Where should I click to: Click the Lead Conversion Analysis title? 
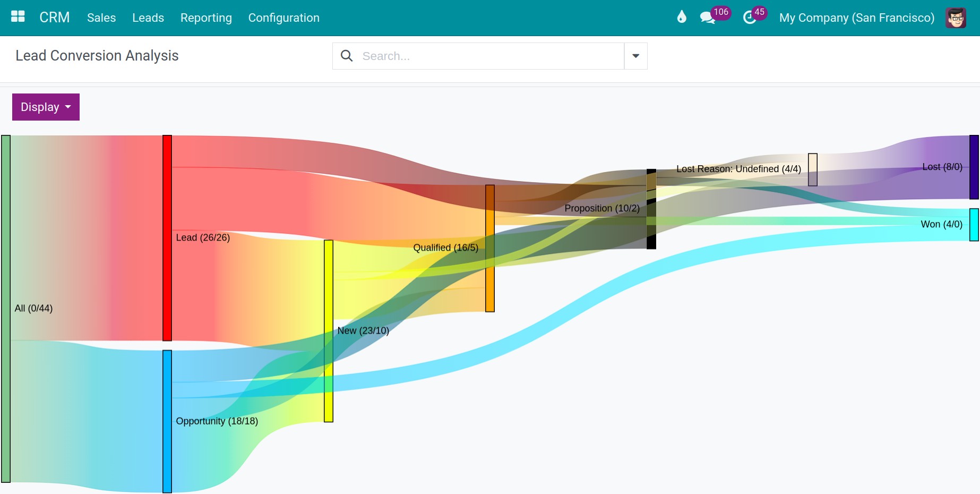click(97, 55)
